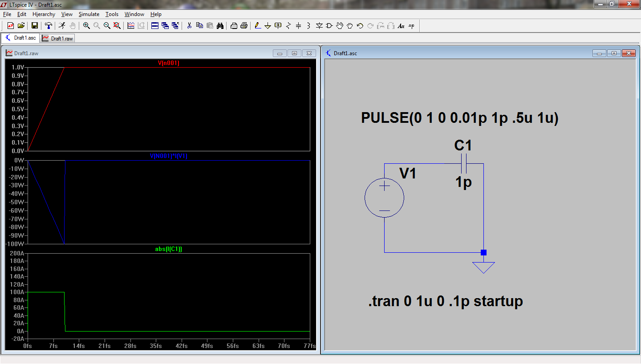The height and width of the screenshot is (364, 641).
Task: Click the SPICE directive '.op' icon
Action: point(411,26)
